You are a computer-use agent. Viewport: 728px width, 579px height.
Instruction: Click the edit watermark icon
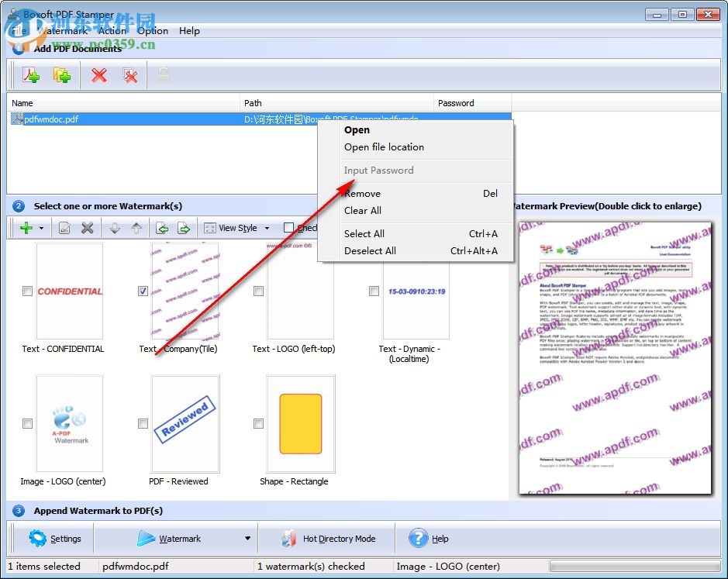[64, 228]
